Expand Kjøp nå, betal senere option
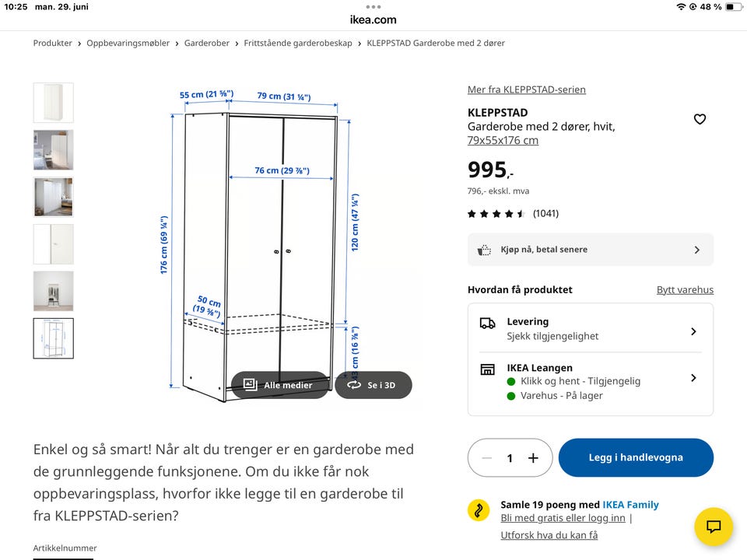747x560 pixels. click(x=591, y=250)
